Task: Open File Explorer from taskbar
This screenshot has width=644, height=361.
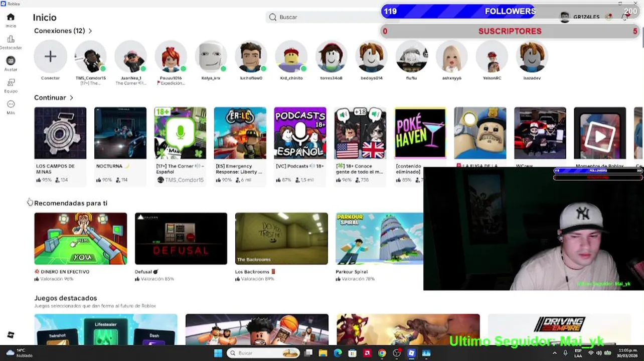Action: tap(323, 353)
